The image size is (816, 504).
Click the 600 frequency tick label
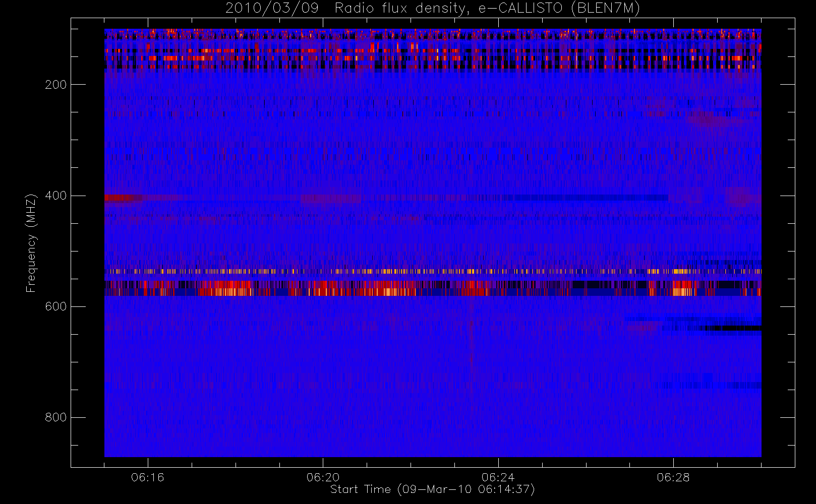pos(56,306)
